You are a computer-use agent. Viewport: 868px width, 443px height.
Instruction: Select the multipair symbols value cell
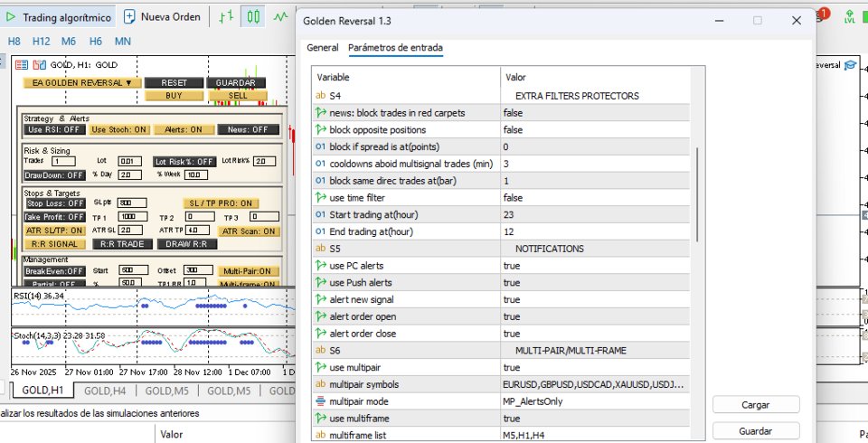[x=596, y=384]
